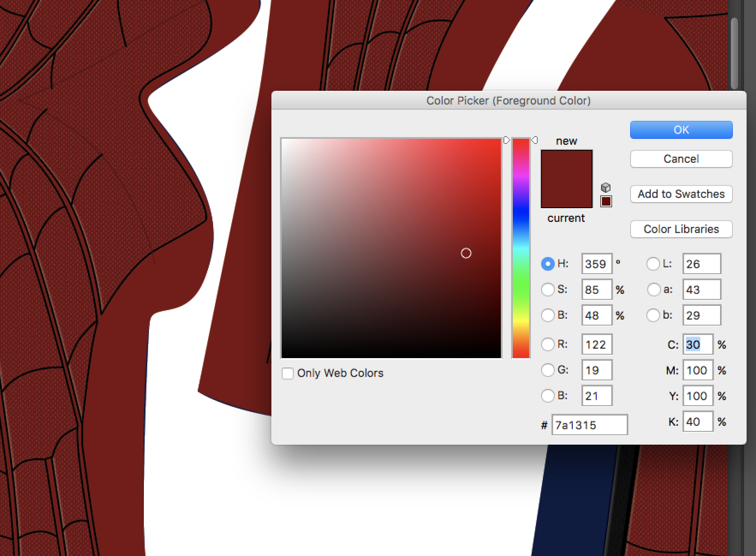Click the Y yellow field showing 100

pos(698,395)
